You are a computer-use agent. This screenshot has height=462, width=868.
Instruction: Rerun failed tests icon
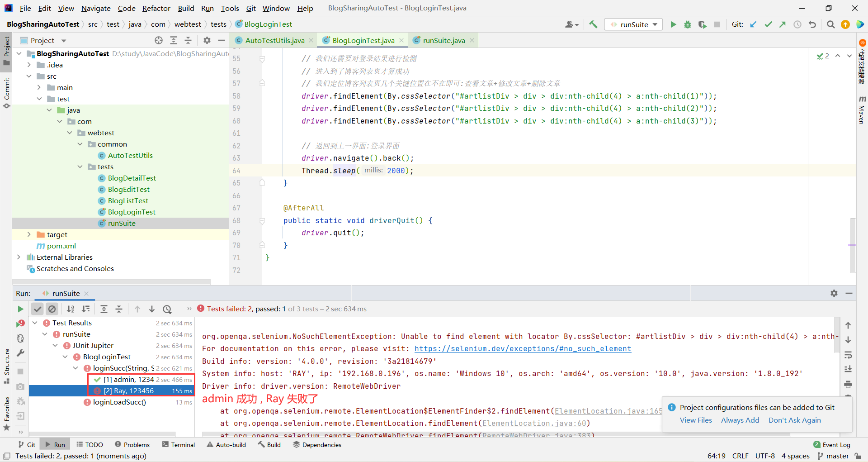click(20, 324)
